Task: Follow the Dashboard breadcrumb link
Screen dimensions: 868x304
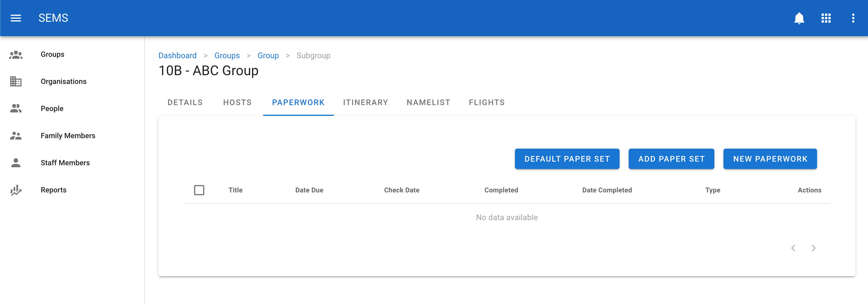Action: [x=177, y=56]
